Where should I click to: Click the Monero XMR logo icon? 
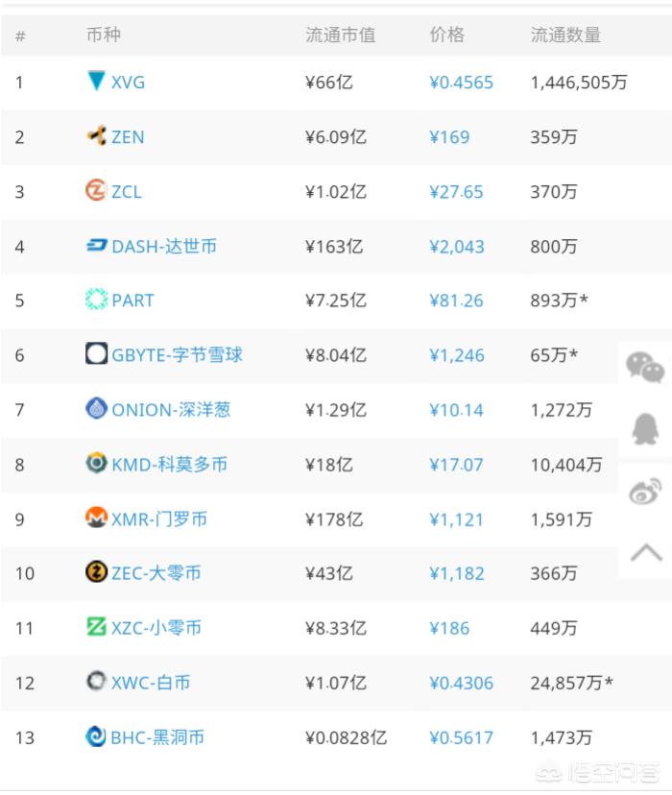[96, 518]
